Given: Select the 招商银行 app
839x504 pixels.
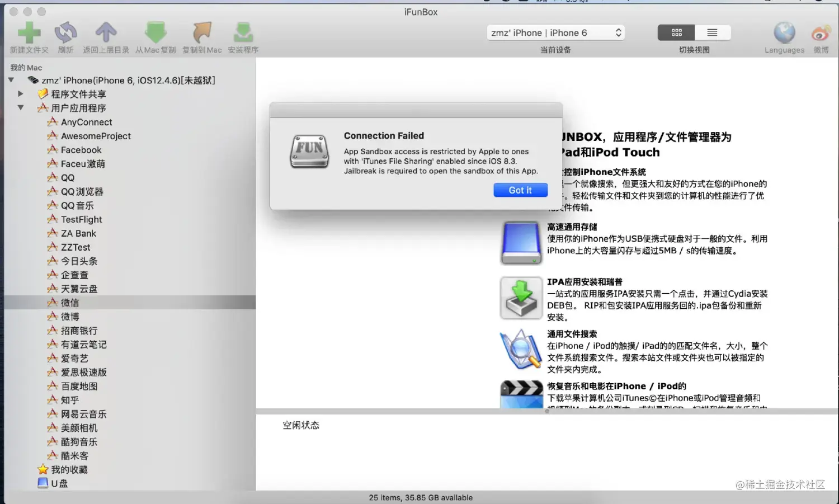Looking at the screenshot, I should (x=79, y=331).
